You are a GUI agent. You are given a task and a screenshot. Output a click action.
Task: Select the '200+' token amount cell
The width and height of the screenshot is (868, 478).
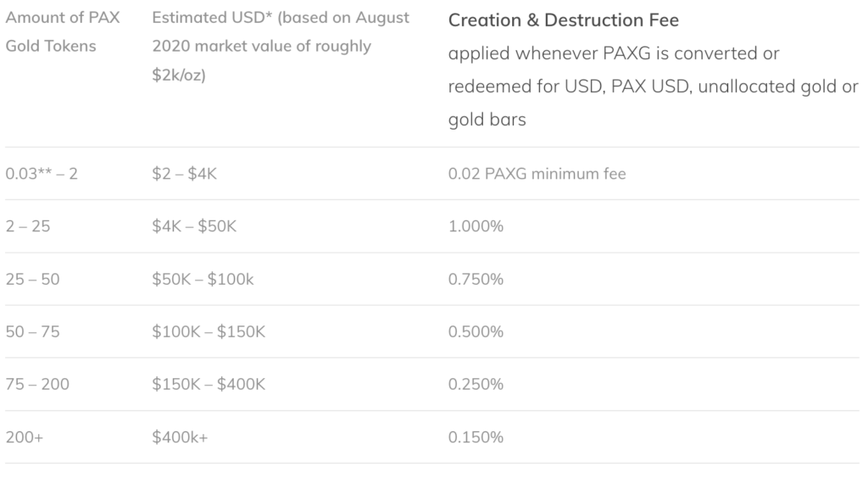point(24,437)
